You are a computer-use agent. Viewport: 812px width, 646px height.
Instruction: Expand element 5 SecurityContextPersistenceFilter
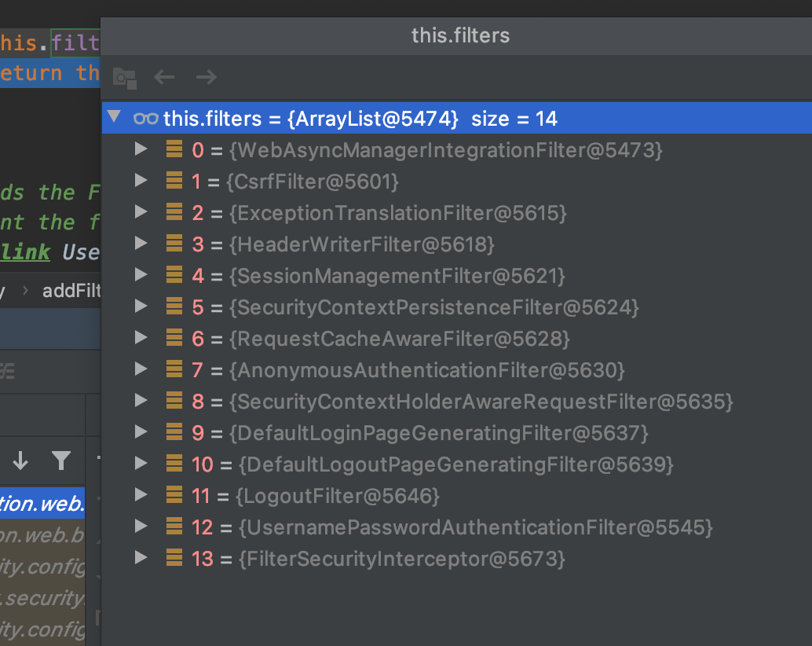coord(141,306)
